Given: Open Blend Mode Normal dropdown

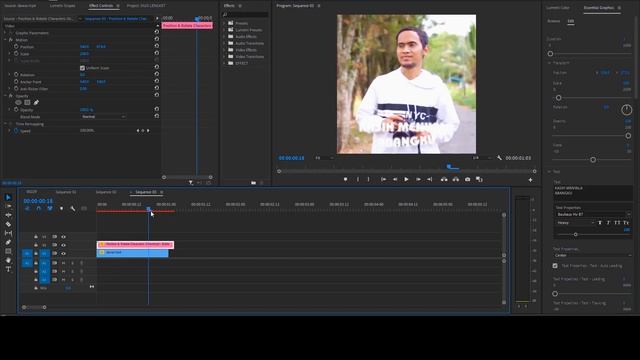Looking at the screenshot, I should click(x=103, y=117).
